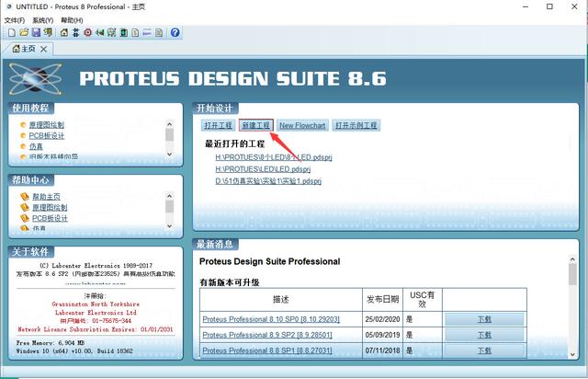Open 仿真 tutorial in 使用教程
The height and width of the screenshot is (379, 588).
coord(36,146)
